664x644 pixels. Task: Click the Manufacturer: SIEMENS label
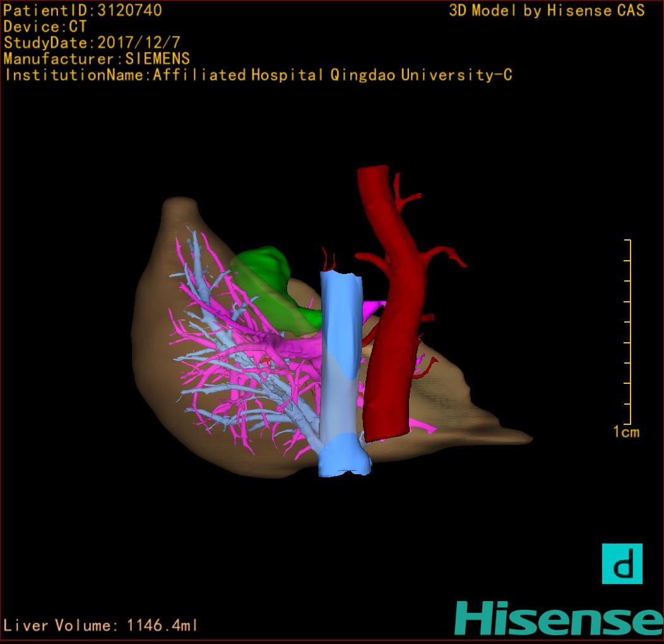click(x=97, y=59)
